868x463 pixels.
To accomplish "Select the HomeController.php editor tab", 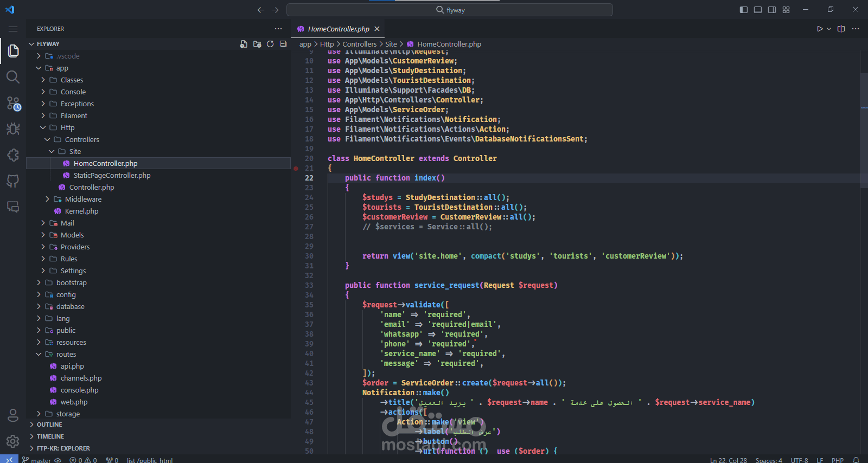I will pos(338,29).
